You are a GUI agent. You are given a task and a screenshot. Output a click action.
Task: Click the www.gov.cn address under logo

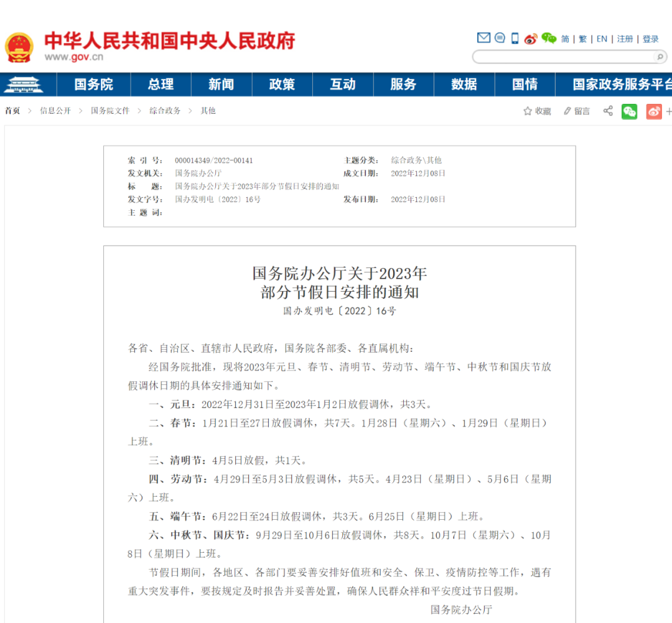(x=73, y=57)
